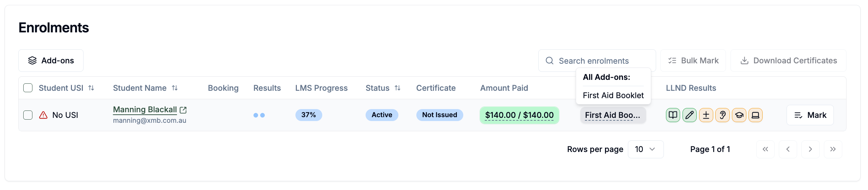Click the 37% LMS progress badge
The height and width of the screenshot is (190, 868).
click(x=308, y=115)
